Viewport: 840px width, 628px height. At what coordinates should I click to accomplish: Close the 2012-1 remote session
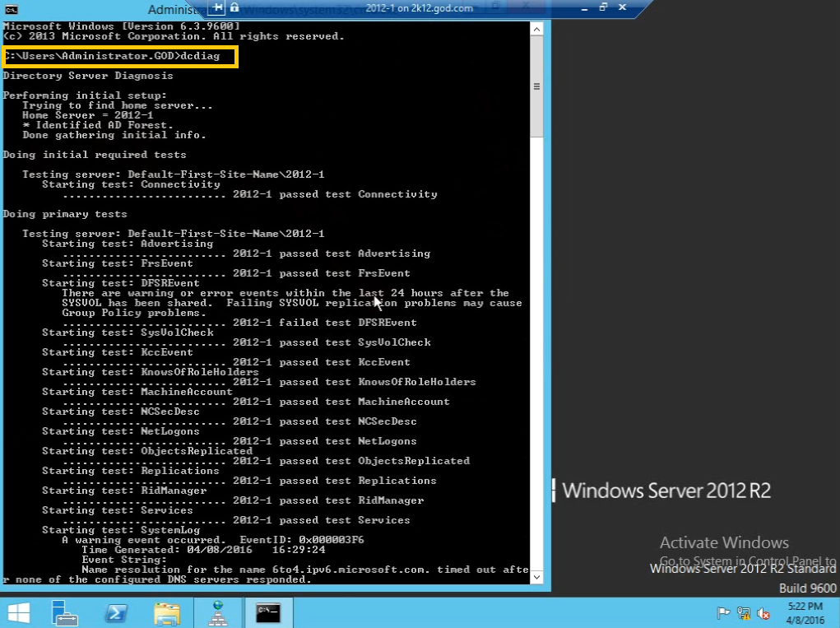click(x=624, y=7)
